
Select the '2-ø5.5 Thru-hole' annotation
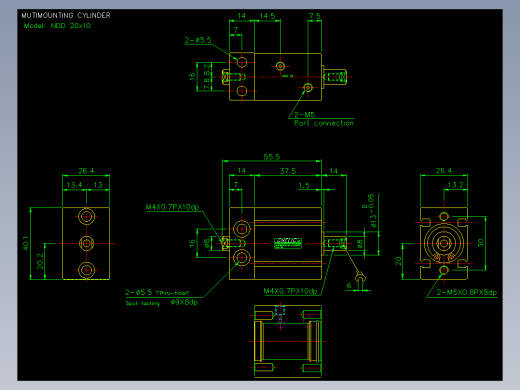click(x=157, y=292)
